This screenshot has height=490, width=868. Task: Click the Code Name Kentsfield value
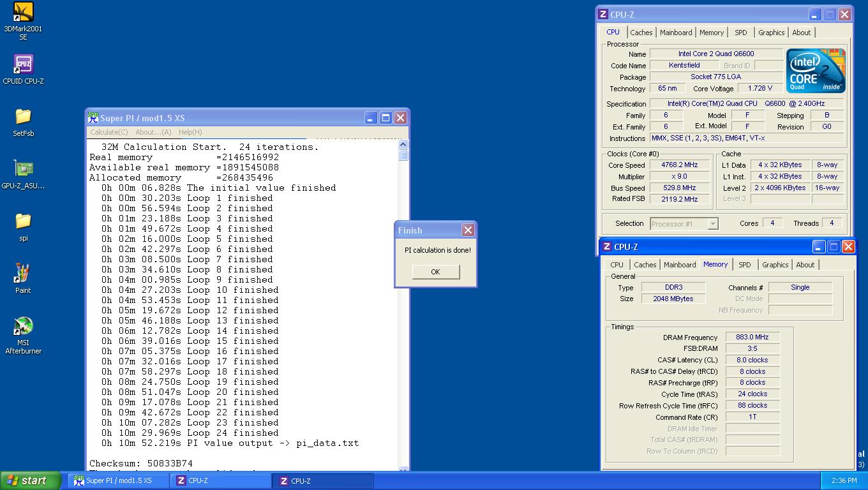coord(684,65)
